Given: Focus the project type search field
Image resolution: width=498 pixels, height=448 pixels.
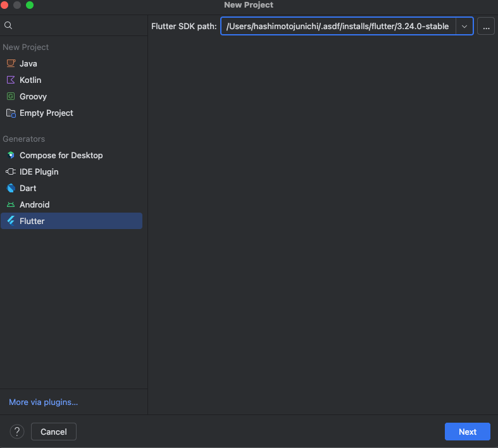Looking at the screenshot, I should click(x=73, y=25).
